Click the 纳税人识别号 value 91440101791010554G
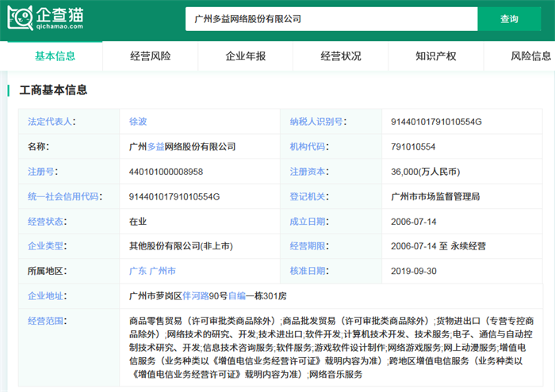555x392 pixels. click(x=436, y=122)
